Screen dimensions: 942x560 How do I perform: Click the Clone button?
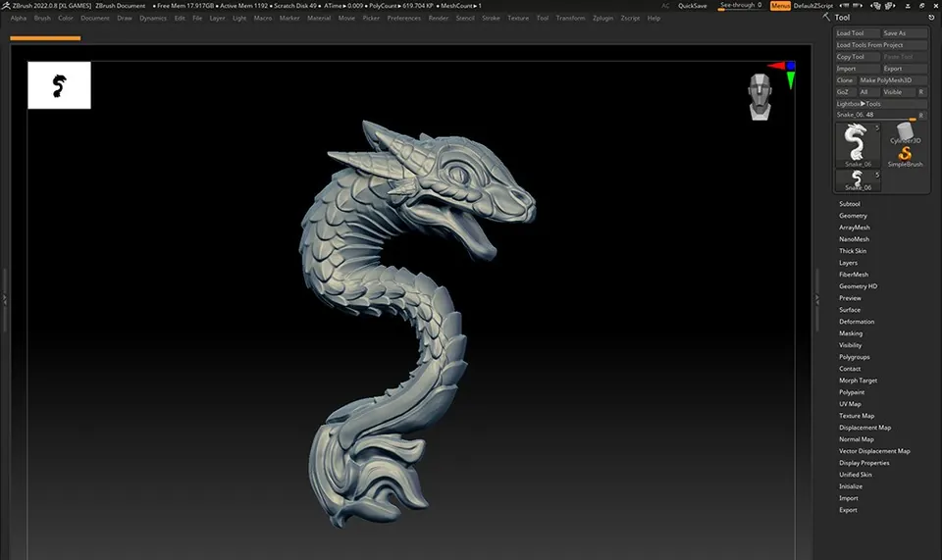(x=845, y=80)
